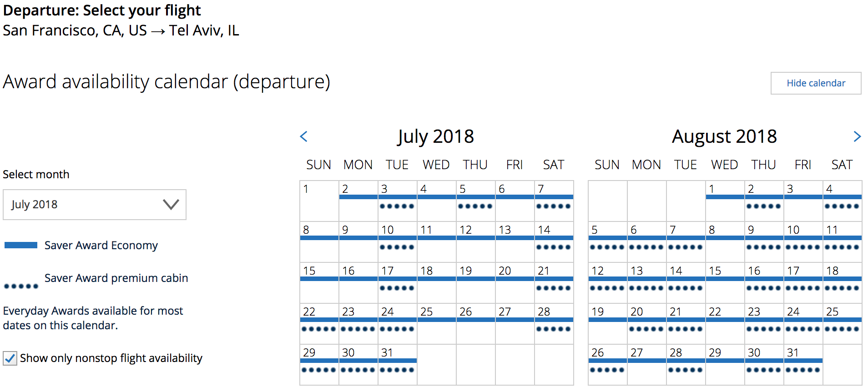Image resolution: width=868 pixels, height=392 pixels.
Task: Go to previous month with left arrow
Action: [304, 136]
